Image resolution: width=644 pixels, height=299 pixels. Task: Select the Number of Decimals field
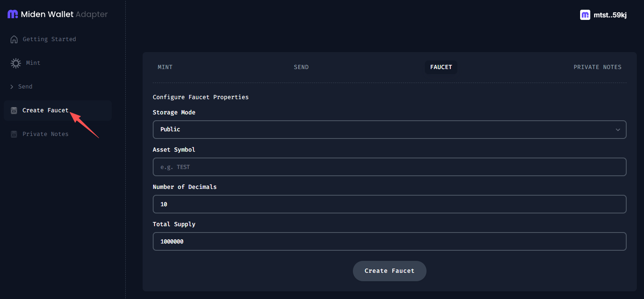point(389,204)
